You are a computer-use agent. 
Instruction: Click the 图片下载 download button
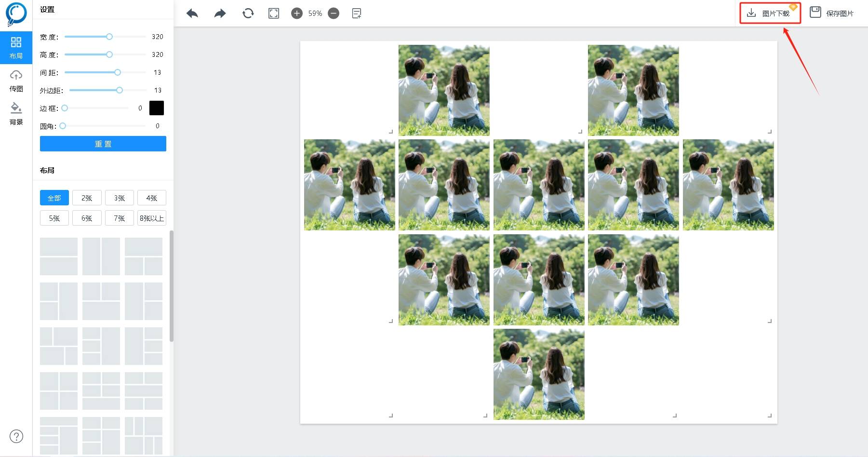pyautogui.click(x=770, y=13)
